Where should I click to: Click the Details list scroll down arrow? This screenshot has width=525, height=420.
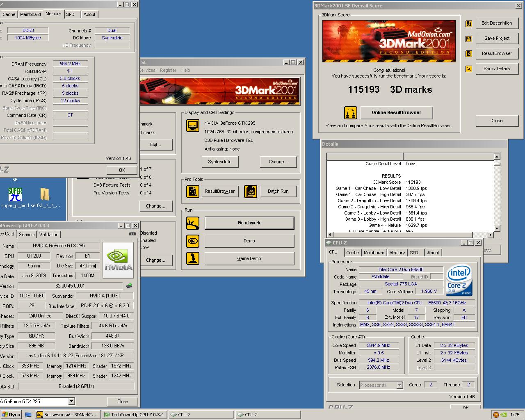497,228
